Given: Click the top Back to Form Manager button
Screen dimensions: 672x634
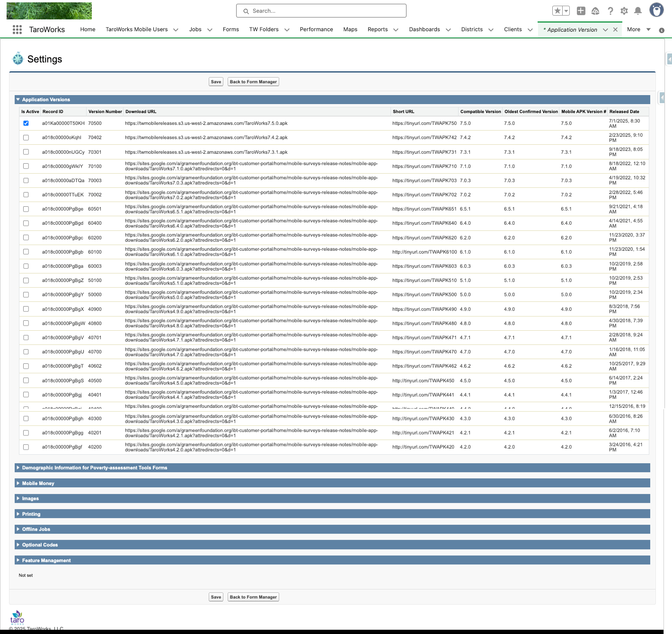Looking at the screenshot, I should 253,82.
